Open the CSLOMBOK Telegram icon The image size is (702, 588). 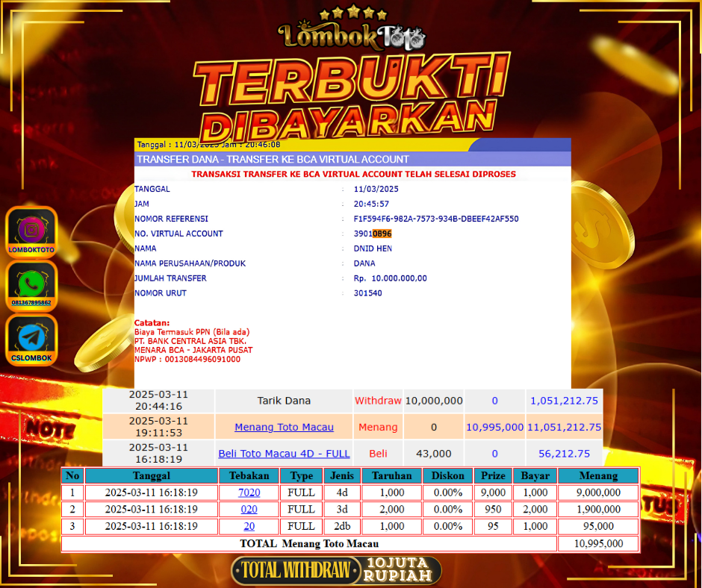pyautogui.click(x=31, y=340)
